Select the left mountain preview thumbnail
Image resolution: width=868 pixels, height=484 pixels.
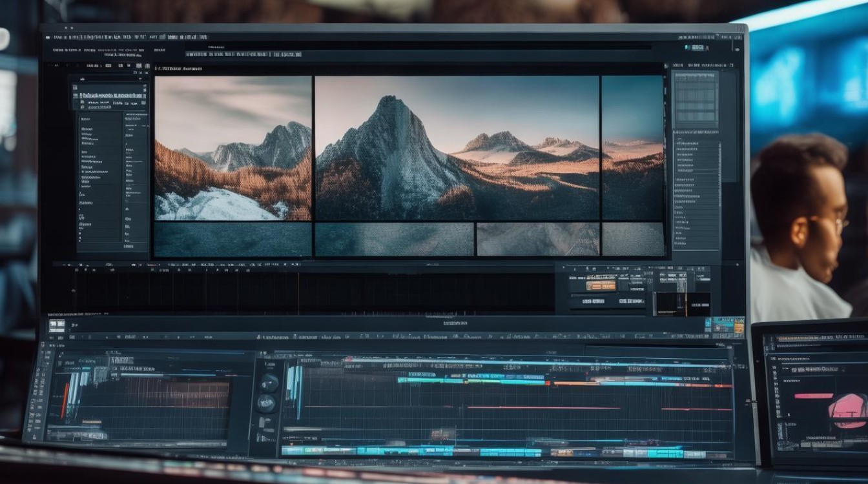(x=233, y=148)
